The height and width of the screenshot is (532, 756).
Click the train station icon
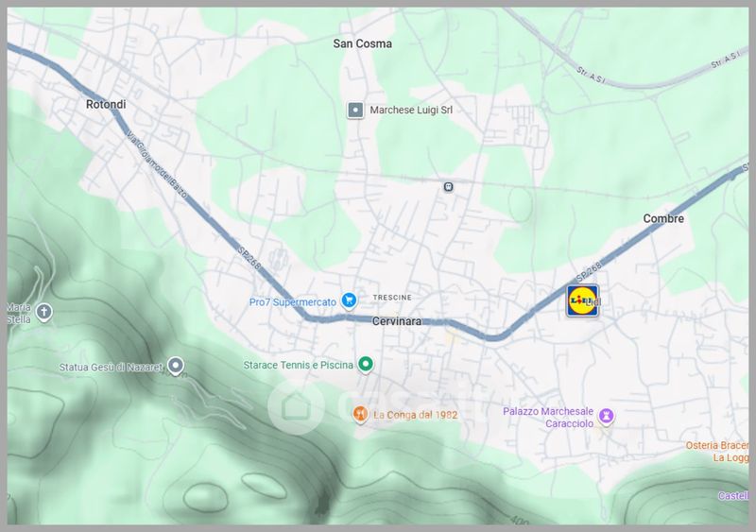(x=448, y=186)
